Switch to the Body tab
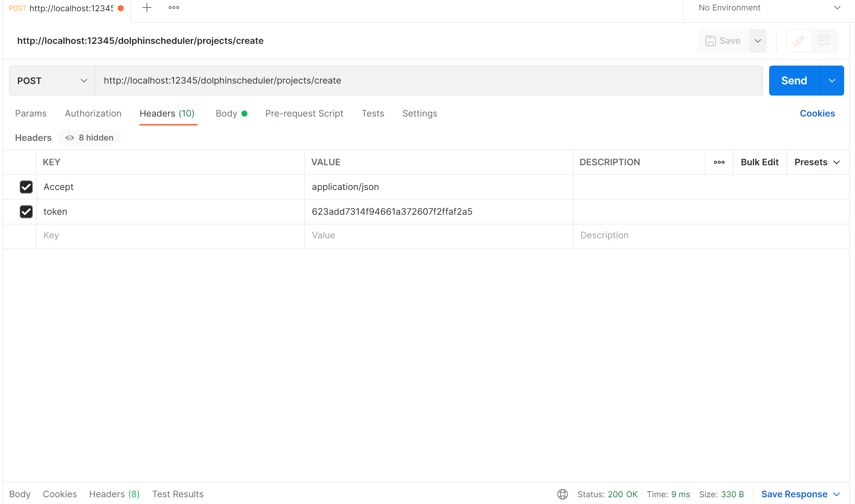 [226, 113]
